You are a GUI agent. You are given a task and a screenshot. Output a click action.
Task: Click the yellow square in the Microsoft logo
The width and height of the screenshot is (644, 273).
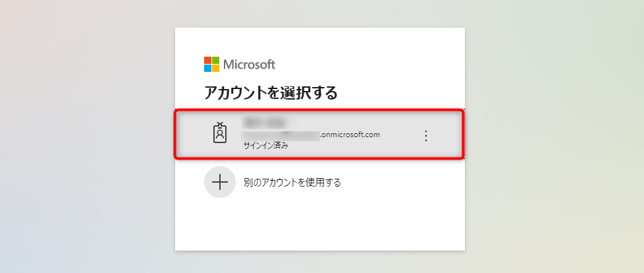tap(215, 68)
